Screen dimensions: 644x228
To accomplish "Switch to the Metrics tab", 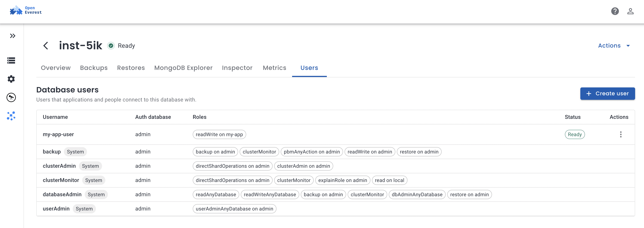I will (275, 68).
